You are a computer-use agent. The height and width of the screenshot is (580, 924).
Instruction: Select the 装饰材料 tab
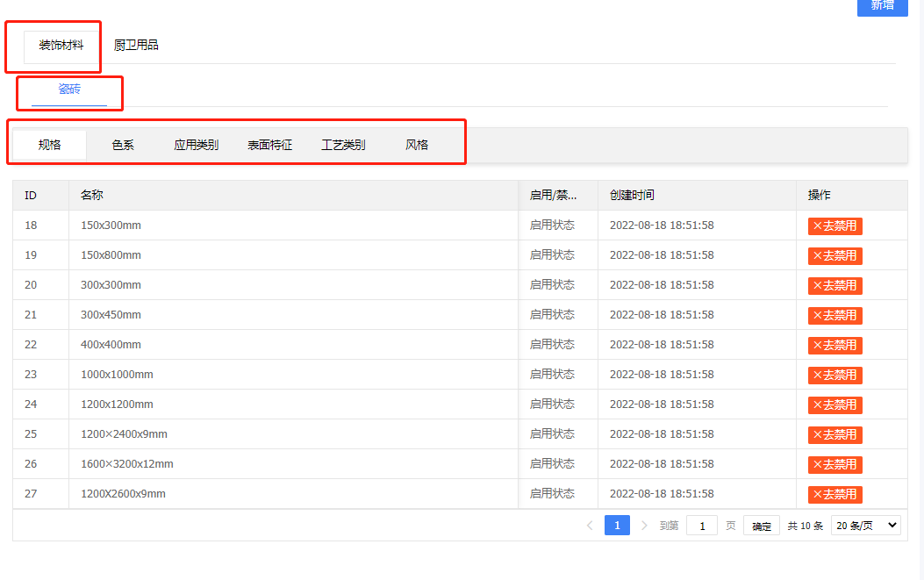[53, 44]
